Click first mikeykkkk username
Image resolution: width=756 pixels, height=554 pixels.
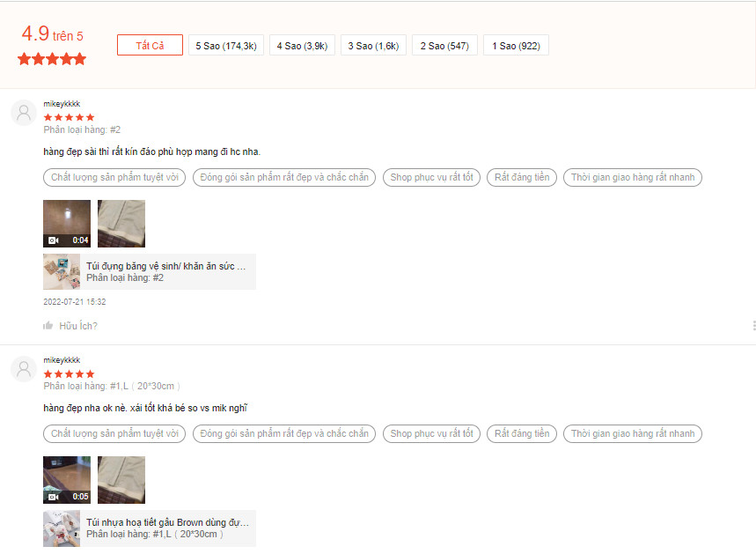coord(62,104)
